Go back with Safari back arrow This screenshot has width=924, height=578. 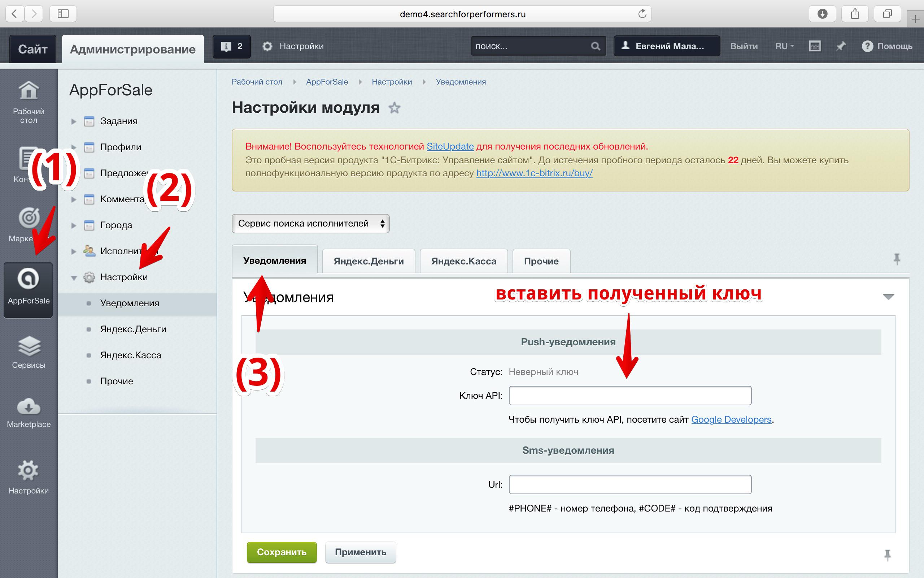point(14,14)
